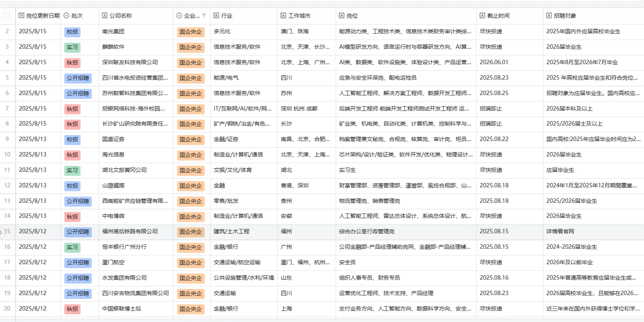Screen dimensions: 644x322
Task: Tick the select-all checkbox in the header row
Action: pos(7,16)
